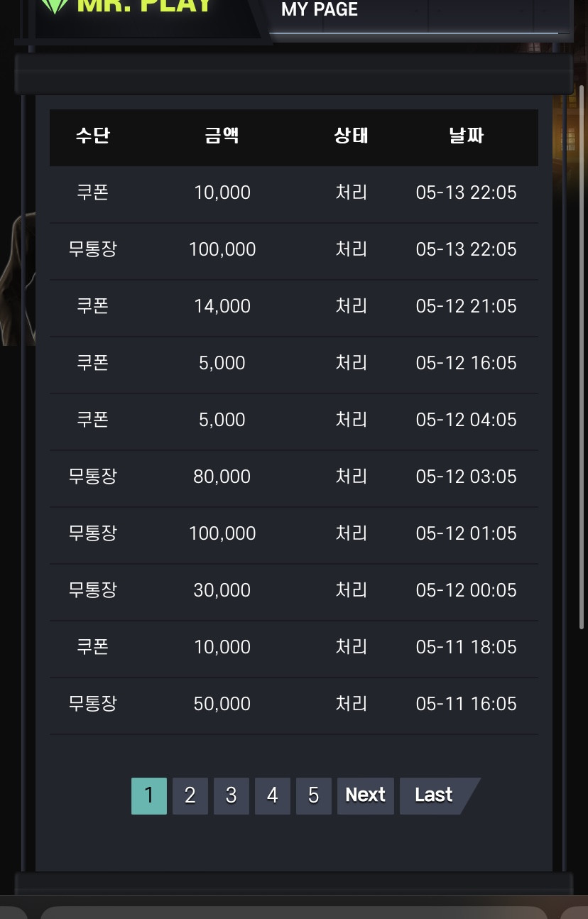Click the Next pagination button
Screen dimensions: 588x919
[365, 795]
